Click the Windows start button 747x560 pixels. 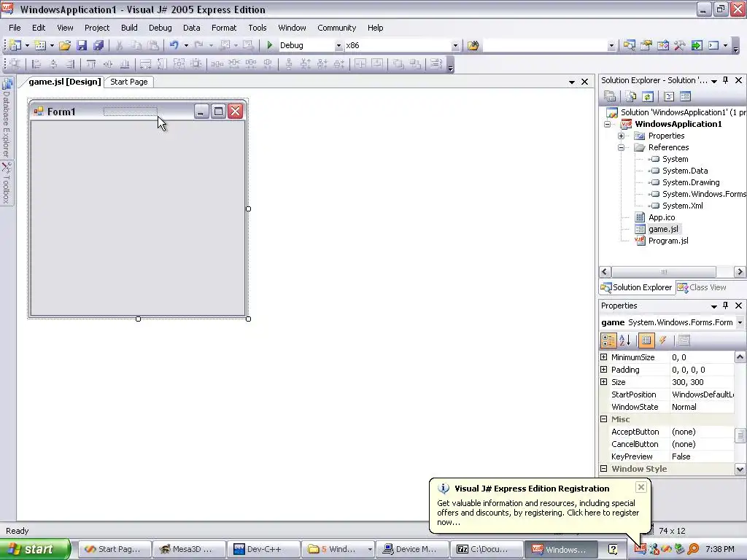[x=35, y=549]
